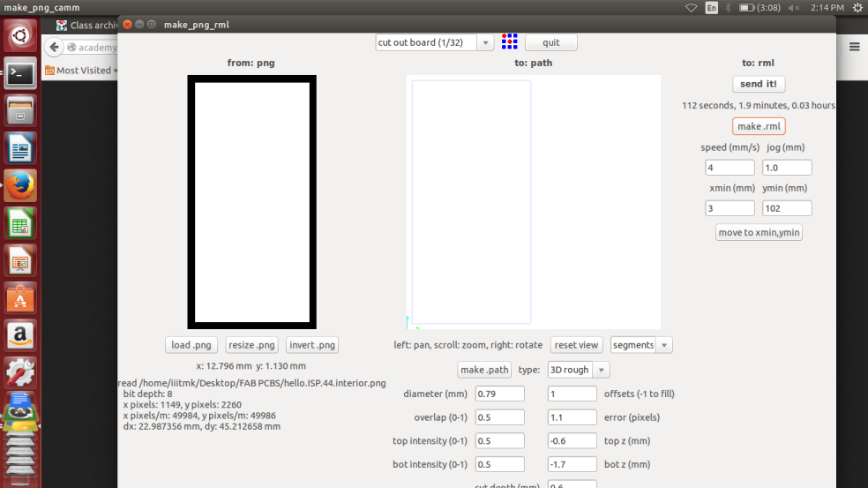Viewport: 868px width, 488px height.
Task: Click the Firefox back arrow button
Action: (x=54, y=47)
